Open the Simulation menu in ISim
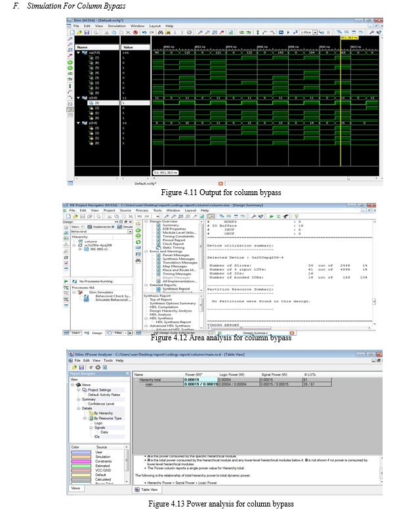 click(x=117, y=26)
